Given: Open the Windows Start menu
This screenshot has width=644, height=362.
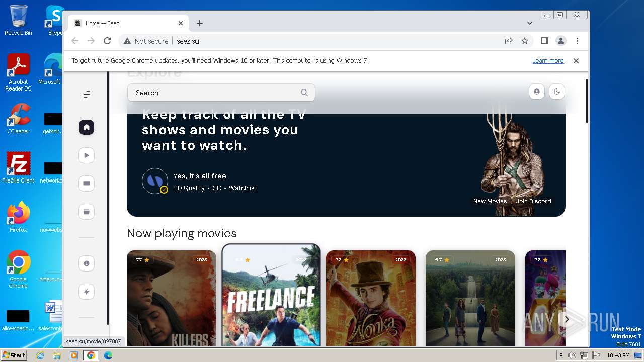Looking at the screenshot, I should [14, 355].
